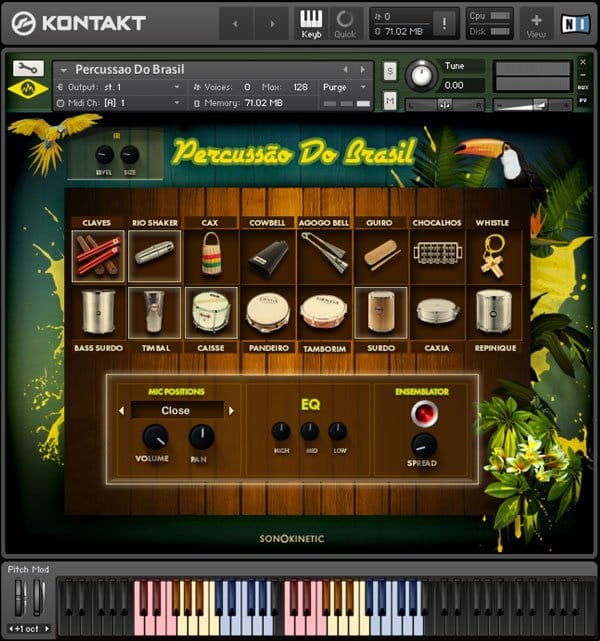This screenshot has height=641, width=600.
Task: Select the Whistle instrument
Action: (493, 256)
